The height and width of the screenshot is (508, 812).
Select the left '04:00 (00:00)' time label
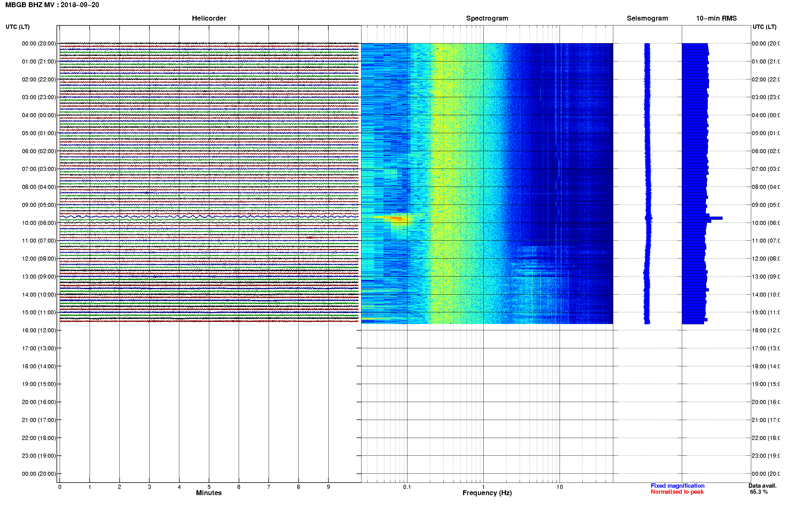pyautogui.click(x=39, y=115)
